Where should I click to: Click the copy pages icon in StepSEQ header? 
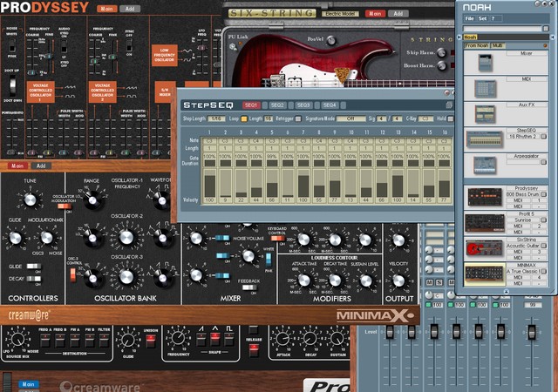[449, 105]
